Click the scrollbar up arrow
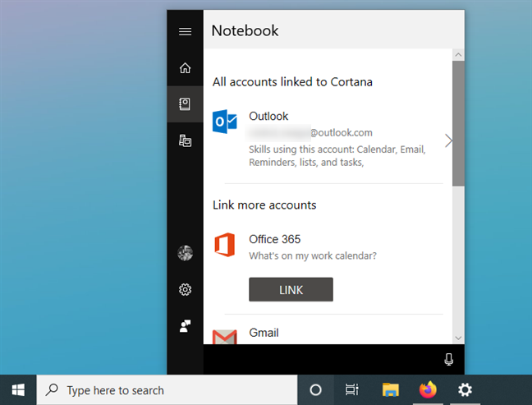The height and width of the screenshot is (405, 532). tap(458, 55)
